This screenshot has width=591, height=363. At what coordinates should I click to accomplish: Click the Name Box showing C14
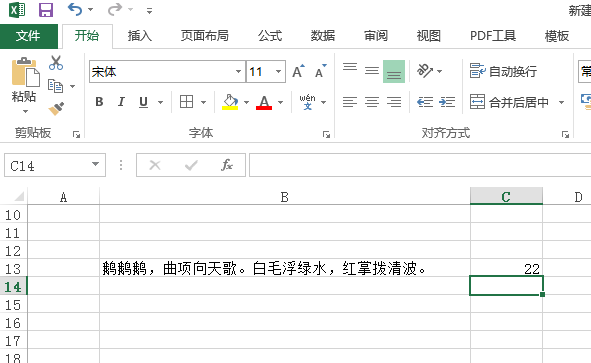[x=48, y=165]
